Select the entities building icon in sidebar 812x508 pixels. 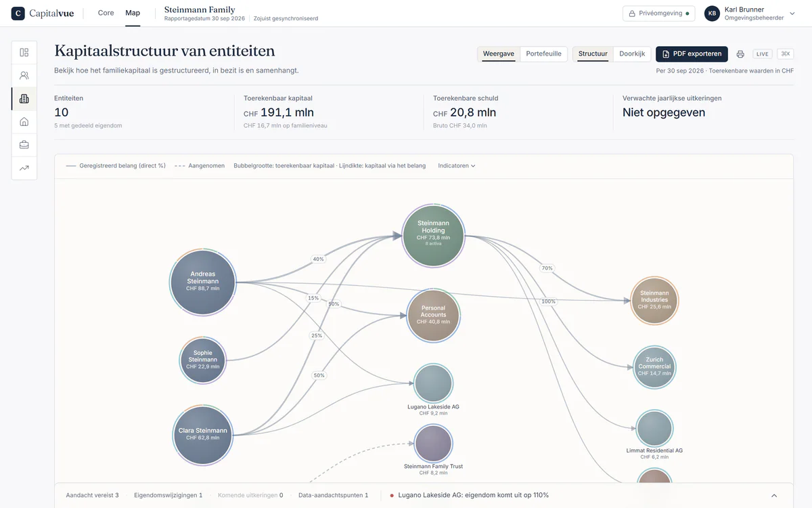[x=24, y=98]
